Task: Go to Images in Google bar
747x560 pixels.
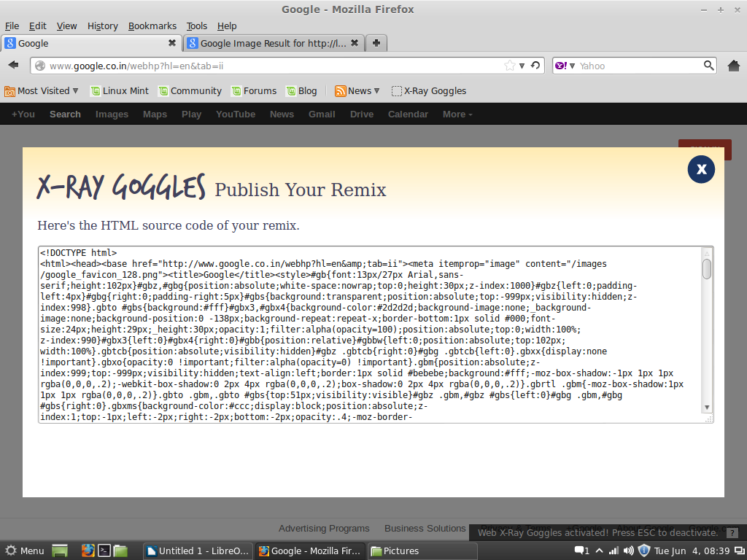Action: click(x=112, y=114)
